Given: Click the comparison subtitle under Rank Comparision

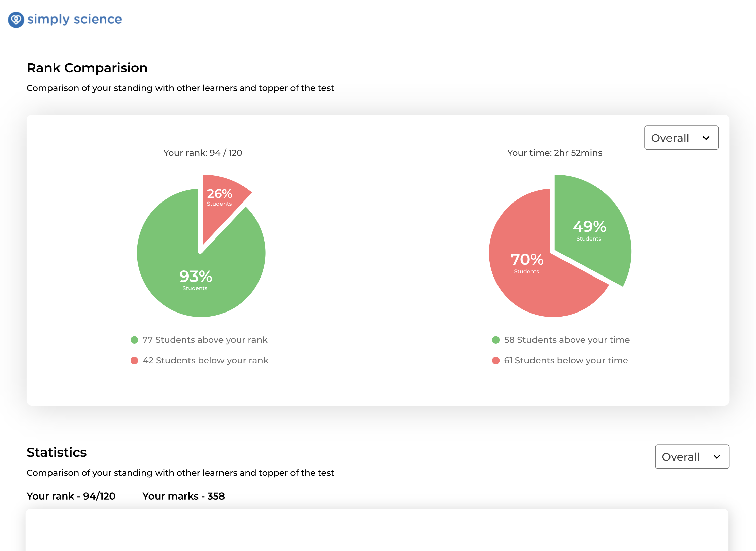Looking at the screenshot, I should (180, 88).
